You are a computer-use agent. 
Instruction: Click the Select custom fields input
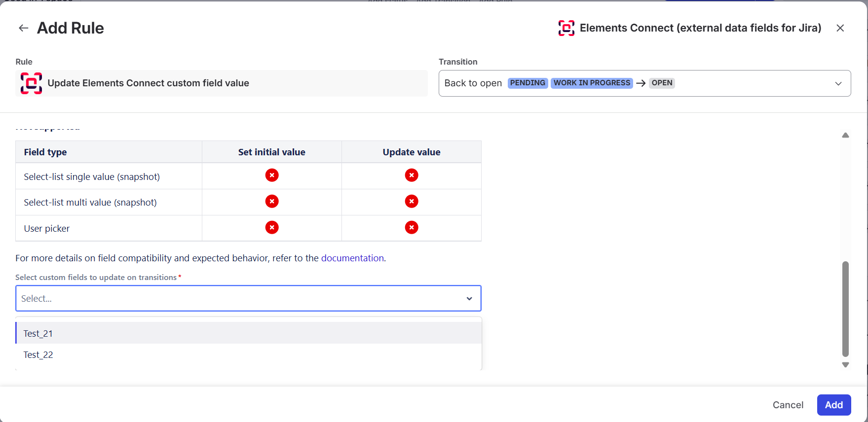click(x=248, y=298)
